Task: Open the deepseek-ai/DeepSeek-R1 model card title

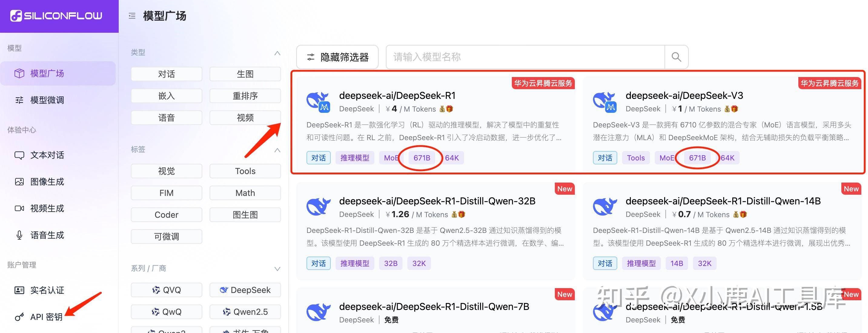Action: click(x=397, y=96)
